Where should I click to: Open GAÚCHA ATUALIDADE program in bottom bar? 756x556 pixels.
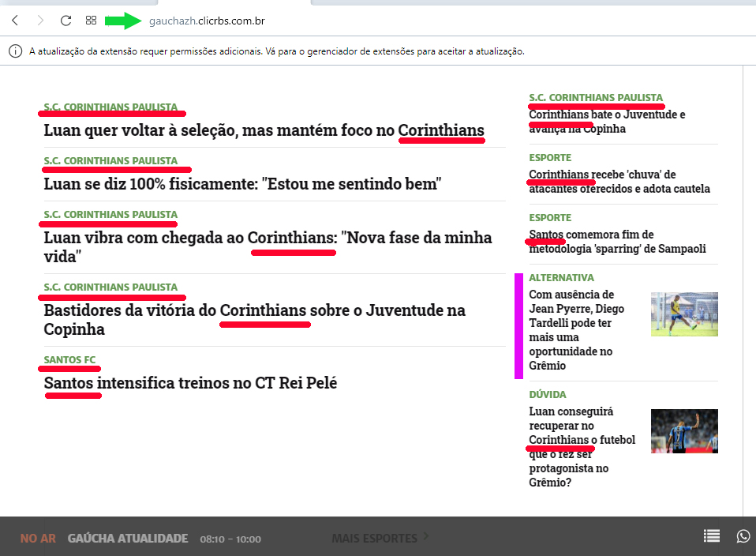pos(128,538)
